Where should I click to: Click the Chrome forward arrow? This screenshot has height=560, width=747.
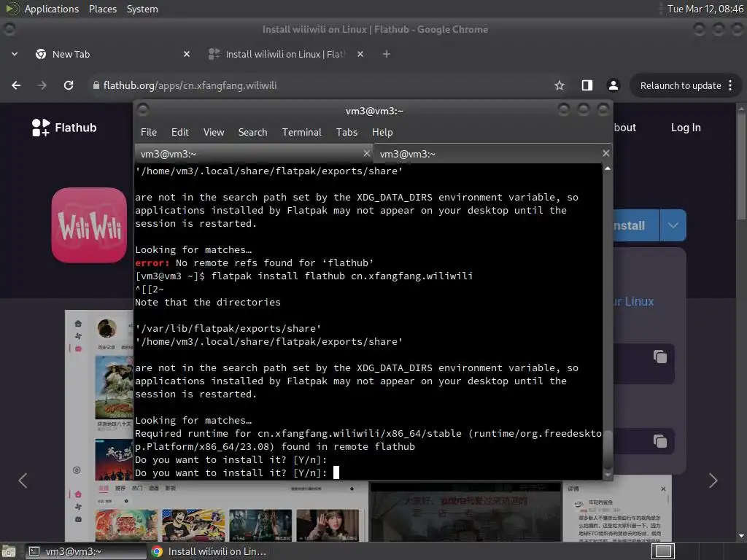42,85
